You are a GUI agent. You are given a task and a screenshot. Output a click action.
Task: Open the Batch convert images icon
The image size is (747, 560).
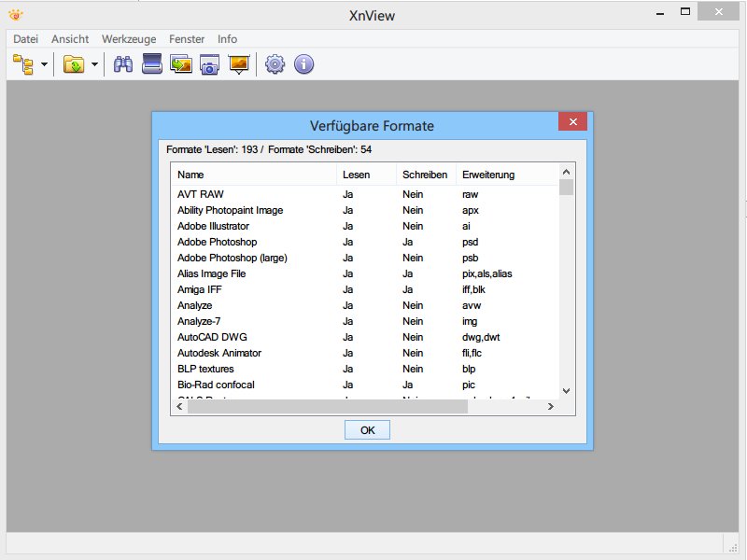tap(181, 64)
